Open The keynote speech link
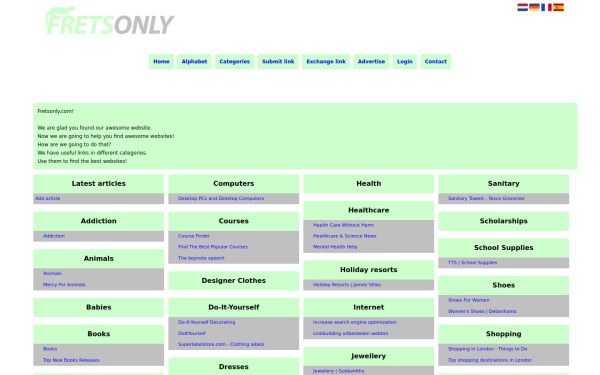The height and width of the screenshot is (375, 600). [x=201, y=258]
